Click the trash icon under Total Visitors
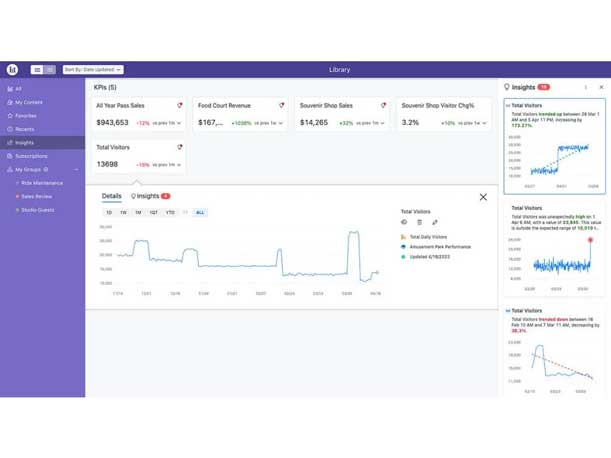Image resolution: width=611 pixels, height=458 pixels. tap(419, 223)
